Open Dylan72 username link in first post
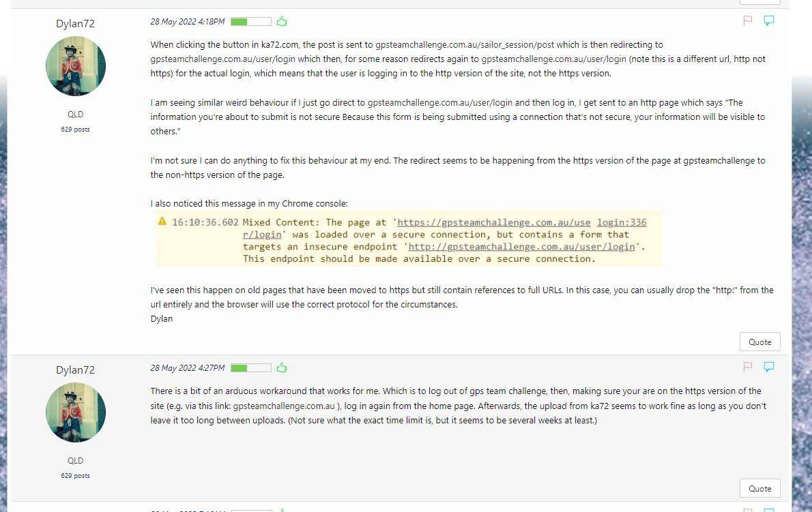812x512 pixels. pos(75,23)
